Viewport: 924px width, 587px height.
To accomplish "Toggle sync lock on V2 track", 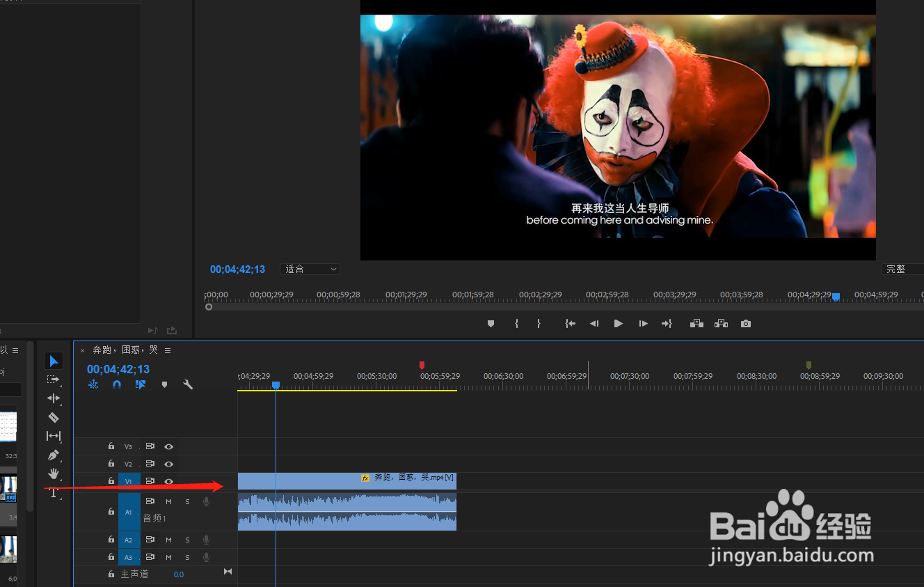I will click(x=150, y=464).
